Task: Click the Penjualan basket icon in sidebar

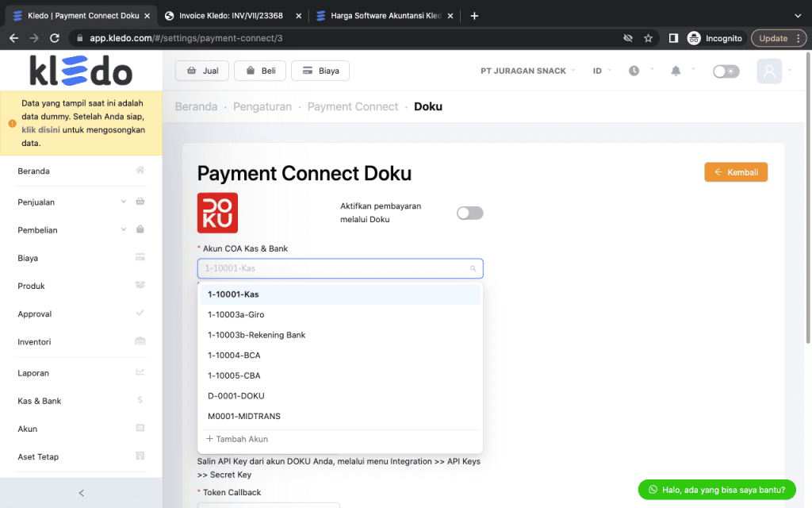Action: point(140,201)
